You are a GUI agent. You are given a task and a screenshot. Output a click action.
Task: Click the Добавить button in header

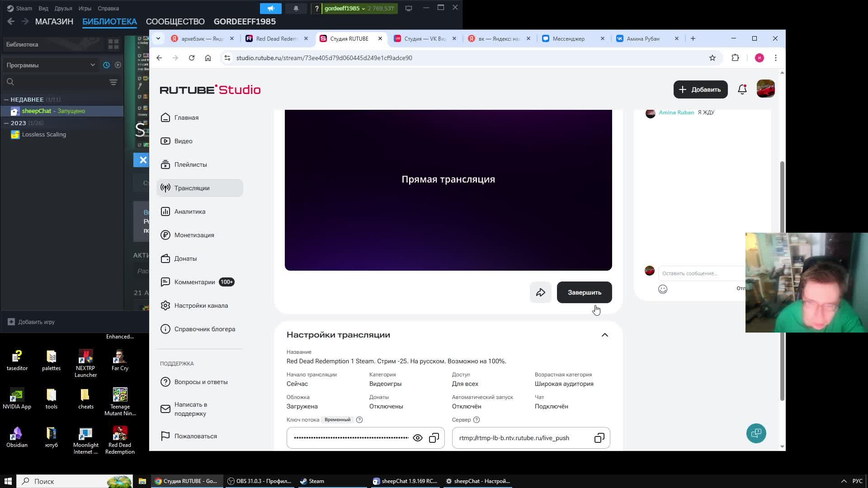pos(700,89)
